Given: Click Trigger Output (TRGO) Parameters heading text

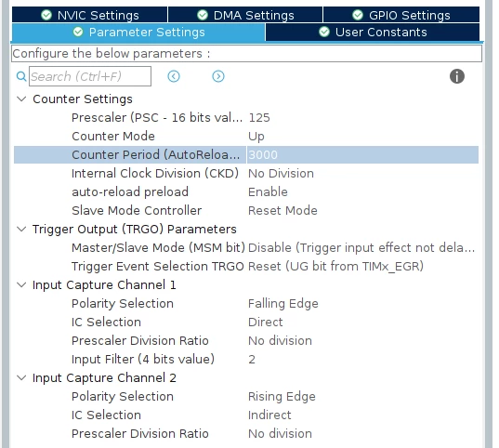Looking at the screenshot, I should coord(135,229).
